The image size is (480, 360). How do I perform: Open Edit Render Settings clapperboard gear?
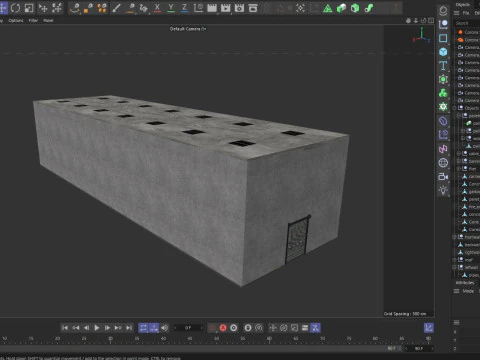239,8
